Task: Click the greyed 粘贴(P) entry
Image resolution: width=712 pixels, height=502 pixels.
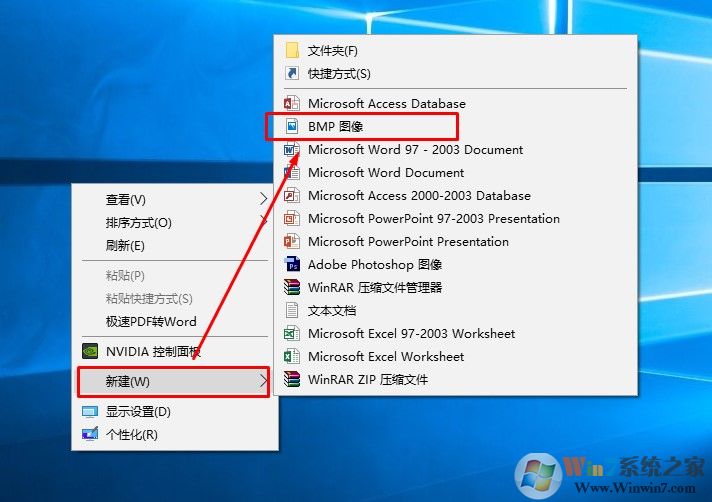Action: (175, 276)
